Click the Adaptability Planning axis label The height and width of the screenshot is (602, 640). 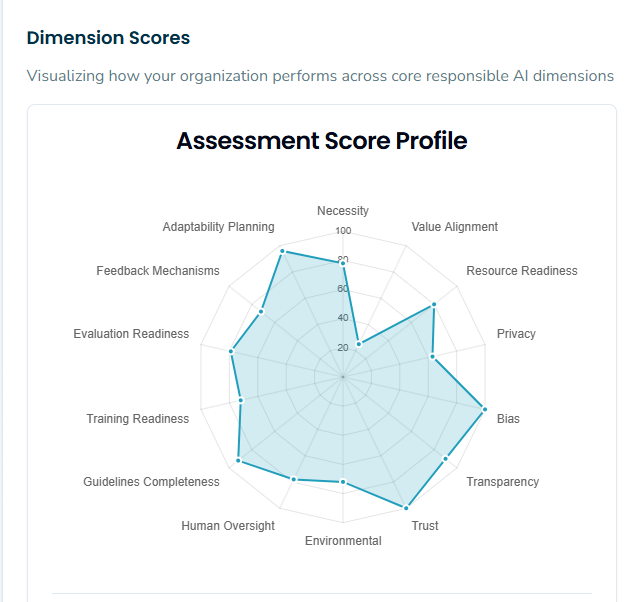pos(218,227)
